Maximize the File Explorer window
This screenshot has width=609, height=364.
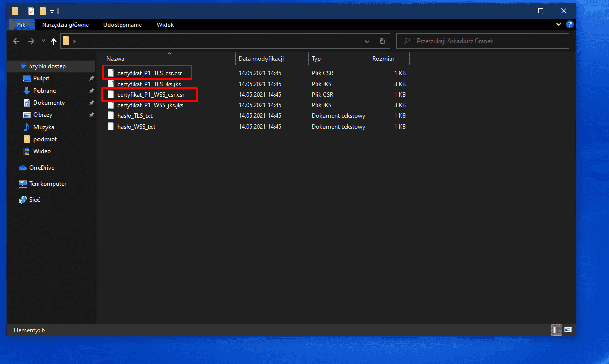pos(541,11)
